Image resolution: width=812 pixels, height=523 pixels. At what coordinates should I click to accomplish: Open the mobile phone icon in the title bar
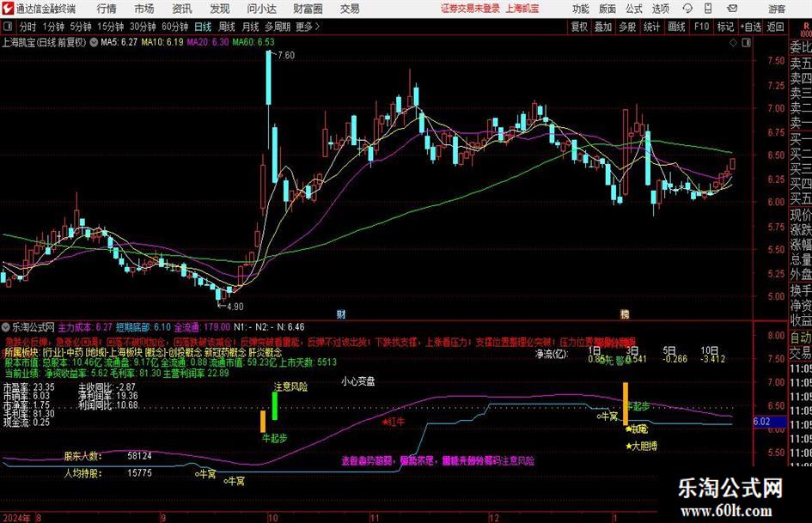coord(708,9)
